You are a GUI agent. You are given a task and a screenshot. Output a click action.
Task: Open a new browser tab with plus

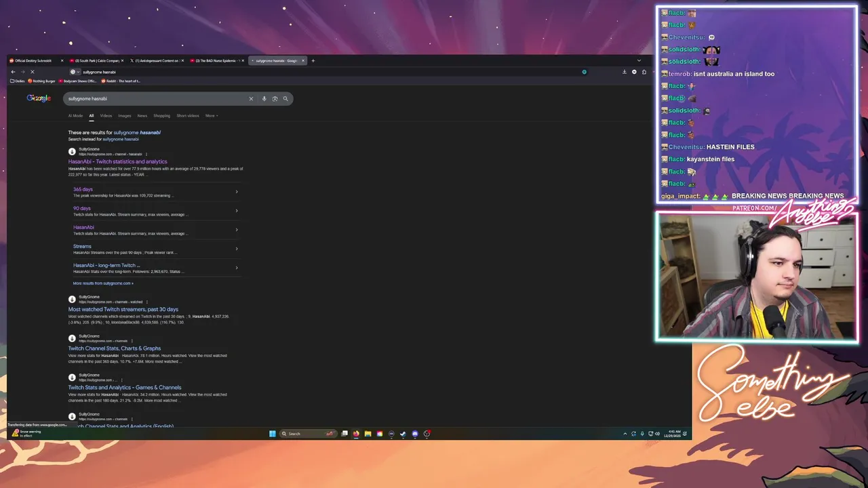point(313,61)
